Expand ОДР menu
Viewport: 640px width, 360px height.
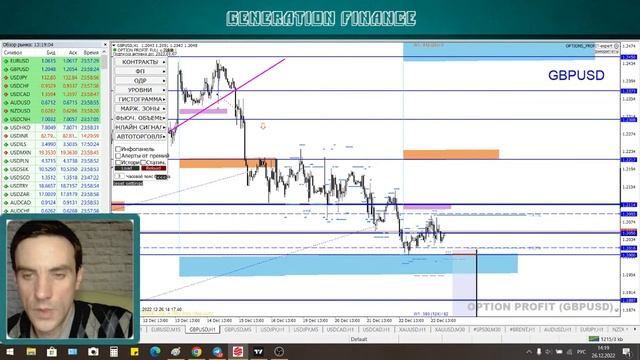(140, 80)
